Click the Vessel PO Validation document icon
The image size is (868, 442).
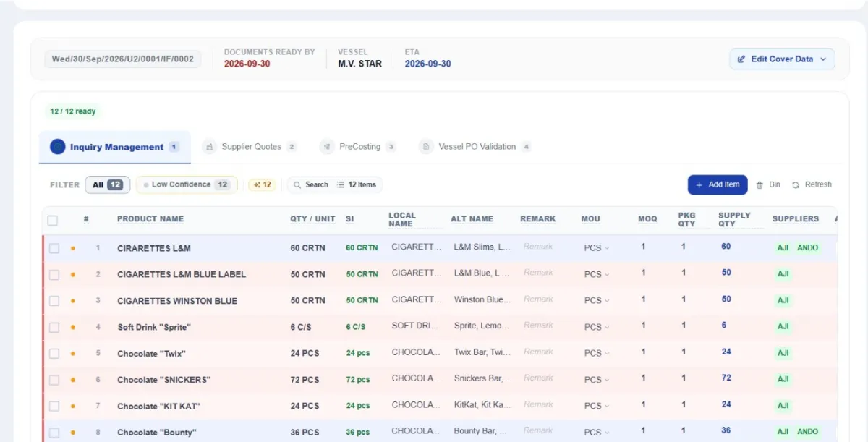click(x=426, y=147)
